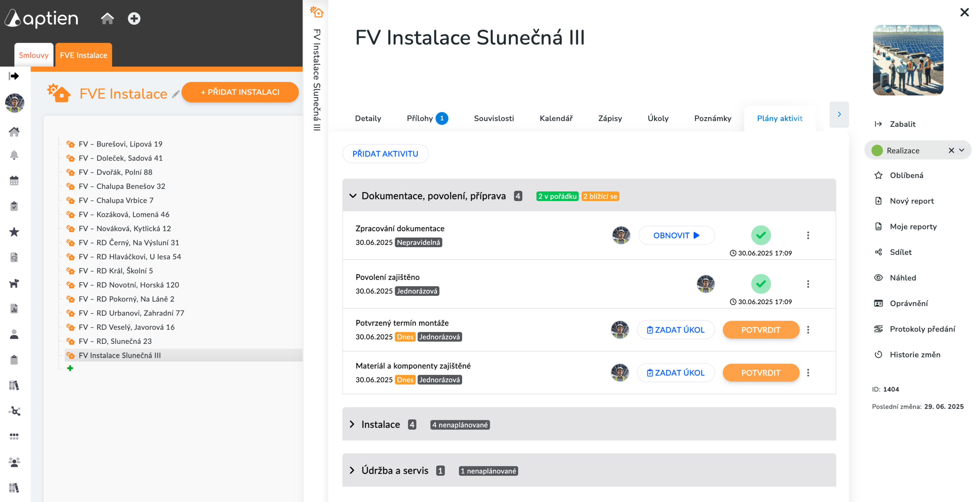The width and height of the screenshot is (980, 502).
Task: Switch to the Úkoly tab
Action: (658, 118)
